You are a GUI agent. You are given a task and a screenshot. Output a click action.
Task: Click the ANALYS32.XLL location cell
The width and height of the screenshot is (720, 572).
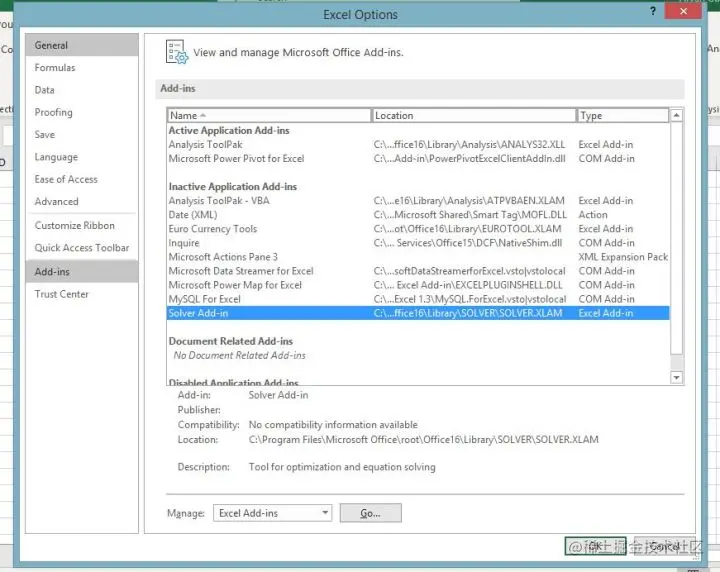[x=469, y=145]
